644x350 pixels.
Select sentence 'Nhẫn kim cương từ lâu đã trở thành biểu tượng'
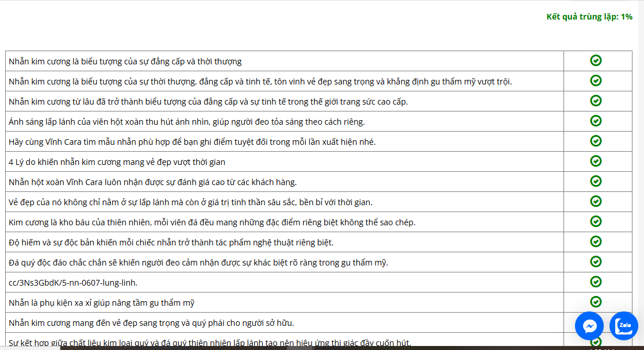click(208, 102)
